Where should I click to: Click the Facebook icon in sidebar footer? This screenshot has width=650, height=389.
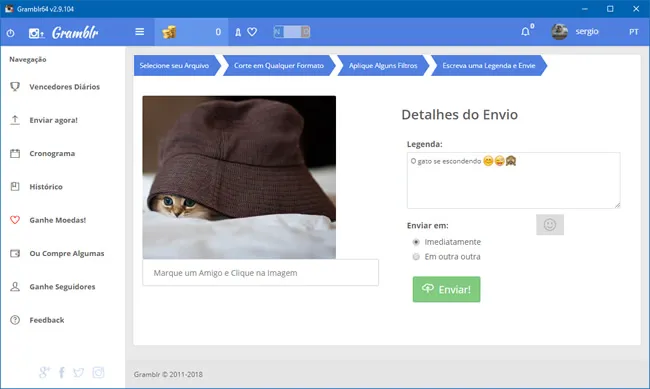click(x=61, y=372)
